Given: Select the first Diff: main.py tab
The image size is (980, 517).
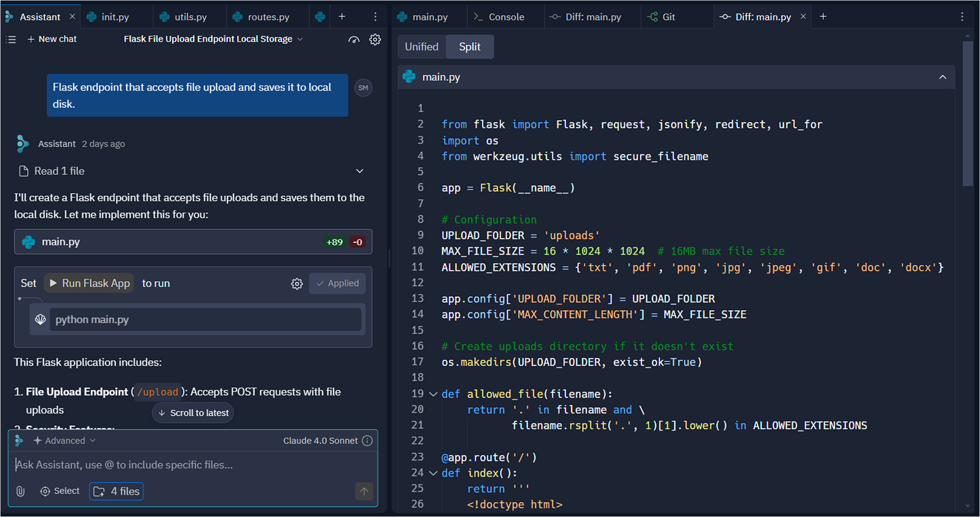Looking at the screenshot, I should coord(593,17).
